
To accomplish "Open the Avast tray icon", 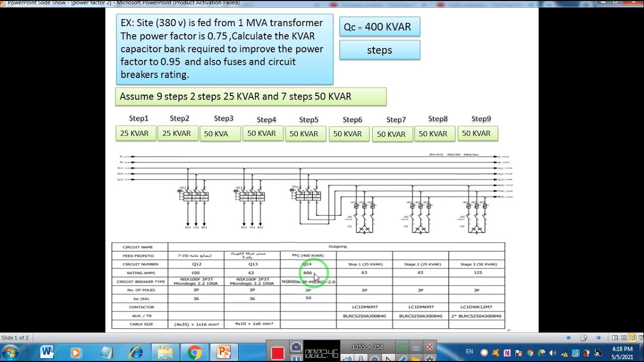I will (496, 353).
